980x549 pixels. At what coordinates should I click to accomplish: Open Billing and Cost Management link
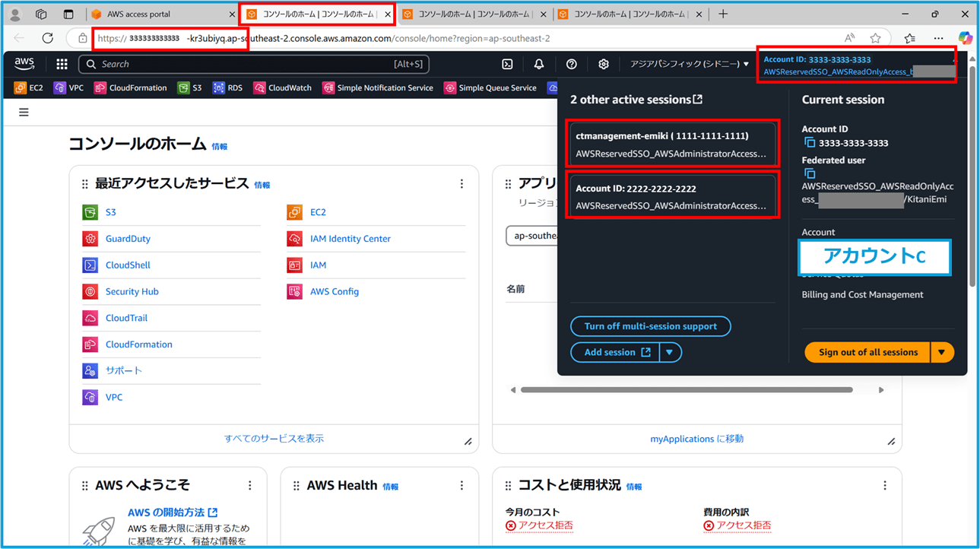coord(862,295)
